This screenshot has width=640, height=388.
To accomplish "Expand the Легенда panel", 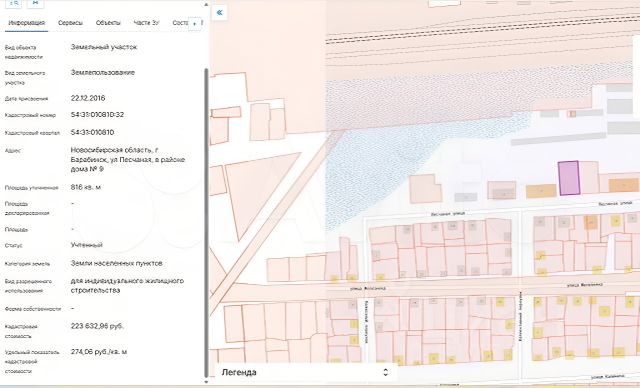I will [x=304, y=372].
